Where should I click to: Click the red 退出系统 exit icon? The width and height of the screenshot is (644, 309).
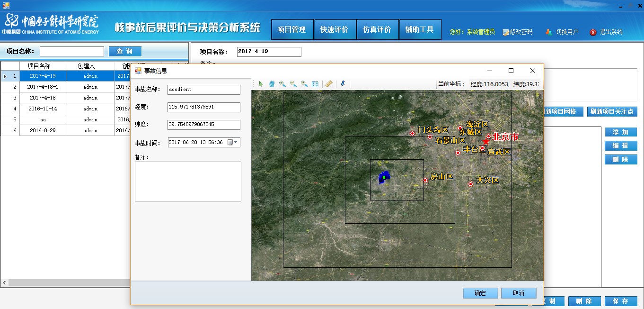(x=593, y=32)
